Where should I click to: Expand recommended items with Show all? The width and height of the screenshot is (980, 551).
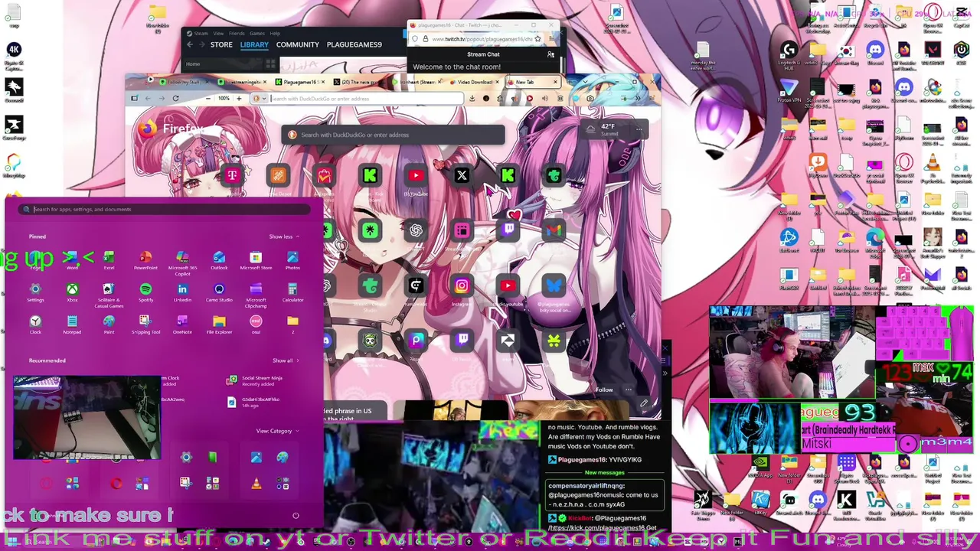point(286,360)
